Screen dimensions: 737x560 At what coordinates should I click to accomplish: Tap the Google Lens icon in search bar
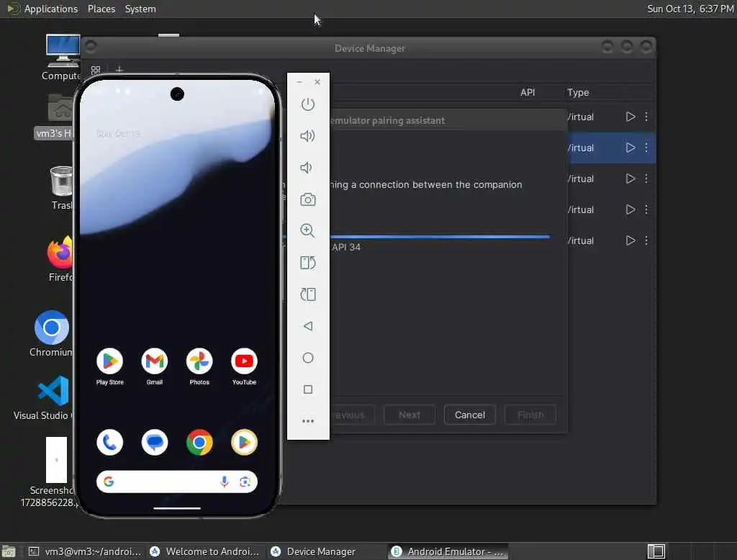(245, 482)
